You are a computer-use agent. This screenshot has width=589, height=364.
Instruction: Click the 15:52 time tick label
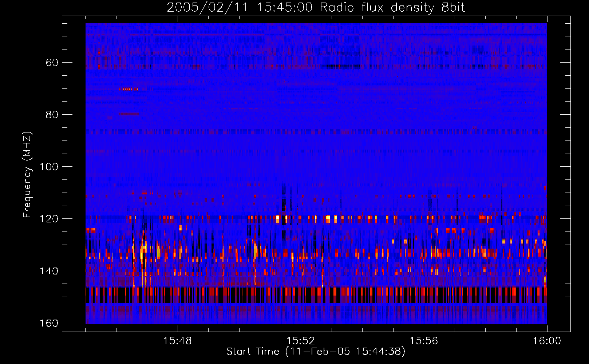[301, 341]
